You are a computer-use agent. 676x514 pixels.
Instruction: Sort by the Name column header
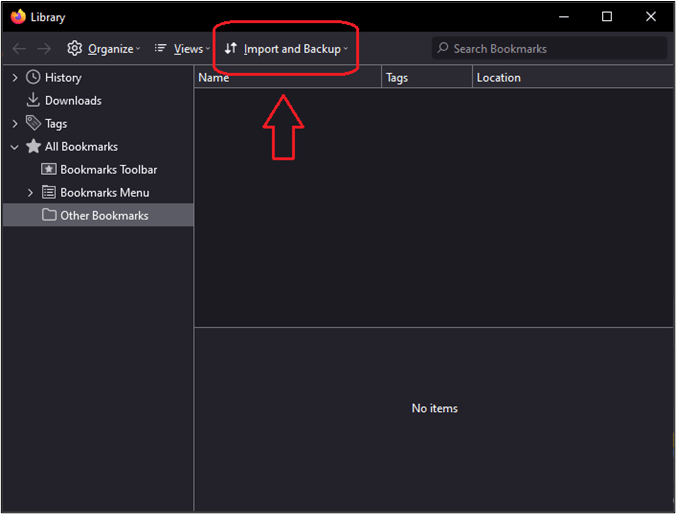click(288, 77)
